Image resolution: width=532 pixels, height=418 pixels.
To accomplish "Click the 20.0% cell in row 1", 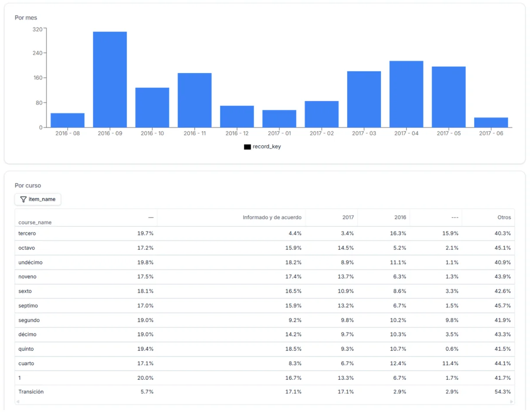I will point(145,378).
